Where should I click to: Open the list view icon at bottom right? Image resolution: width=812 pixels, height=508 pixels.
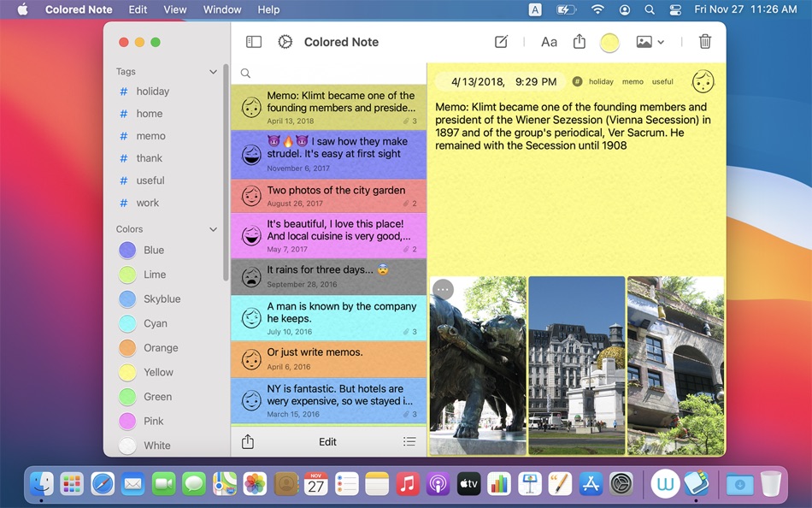point(409,441)
